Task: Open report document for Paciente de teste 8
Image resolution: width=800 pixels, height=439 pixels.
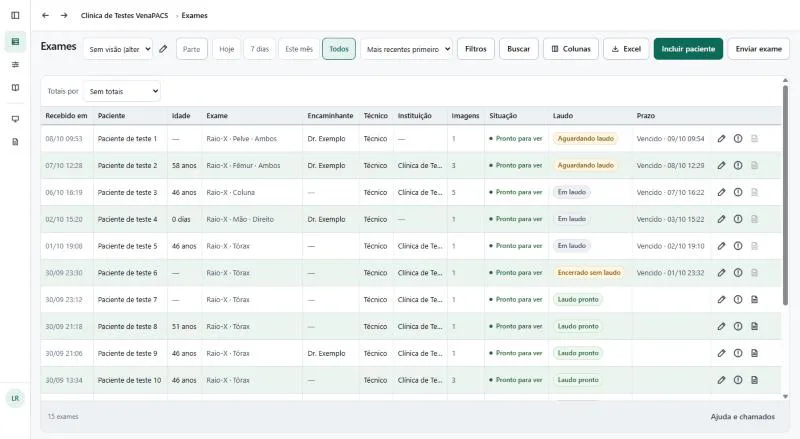Action: point(755,326)
